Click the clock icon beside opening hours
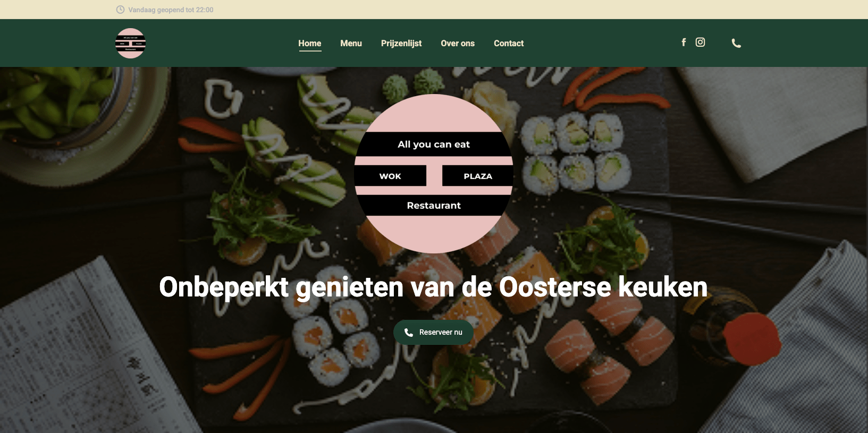Viewport: 868px width, 433px height. [x=120, y=10]
